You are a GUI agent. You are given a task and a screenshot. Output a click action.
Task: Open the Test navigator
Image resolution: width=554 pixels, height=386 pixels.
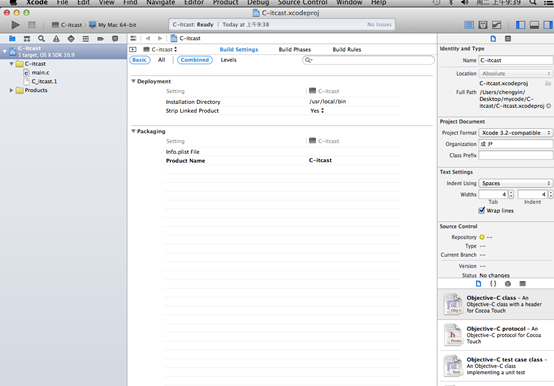[71, 38]
